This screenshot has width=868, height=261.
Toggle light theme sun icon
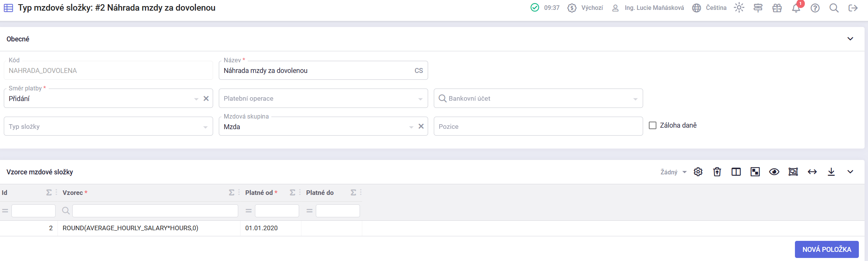tap(739, 8)
